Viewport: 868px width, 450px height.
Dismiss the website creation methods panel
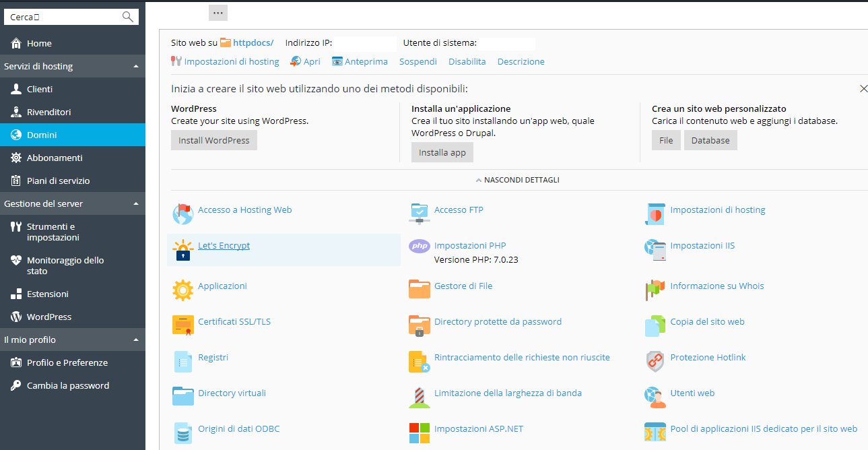863,89
